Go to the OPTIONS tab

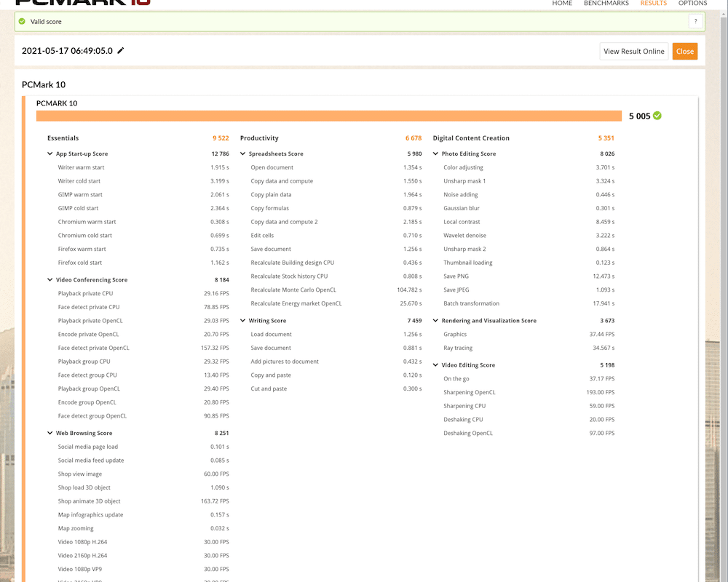click(x=693, y=3)
